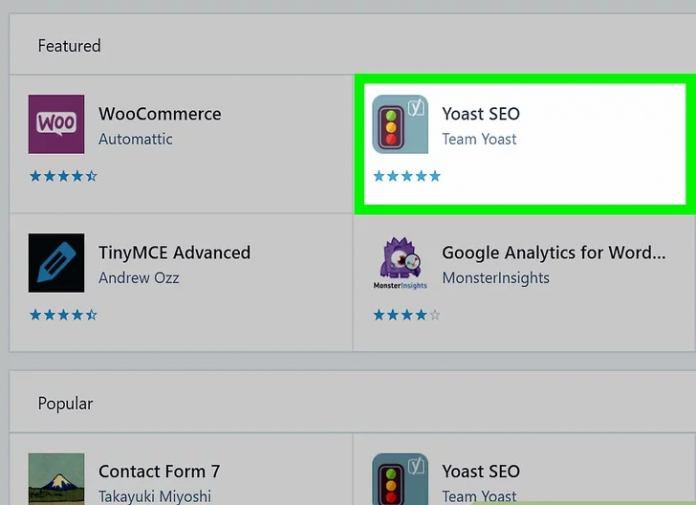Image resolution: width=696 pixels, height=505 pixels.
Task: Click the Andrew Ozz author name
Action: click(139, 278)
